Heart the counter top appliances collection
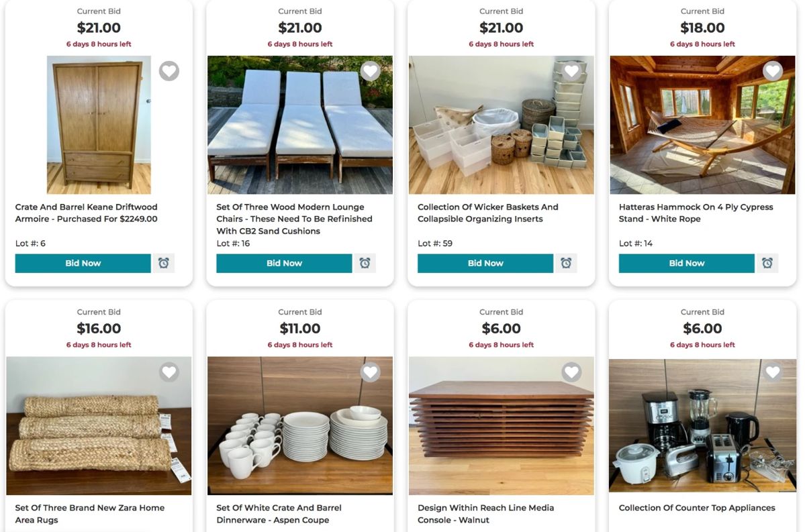Viewport: 805px width, 532px height. [773, 372]
